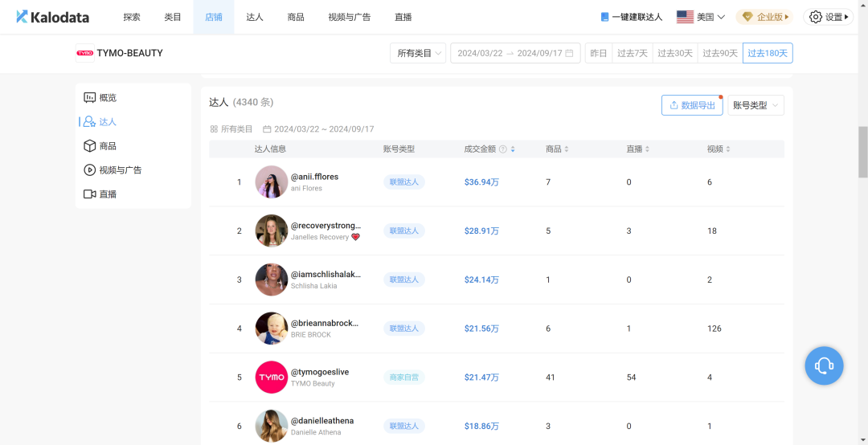Click the blue customer support headset icon
This screenshot has width=868, height=445.
tap(824, 366)
